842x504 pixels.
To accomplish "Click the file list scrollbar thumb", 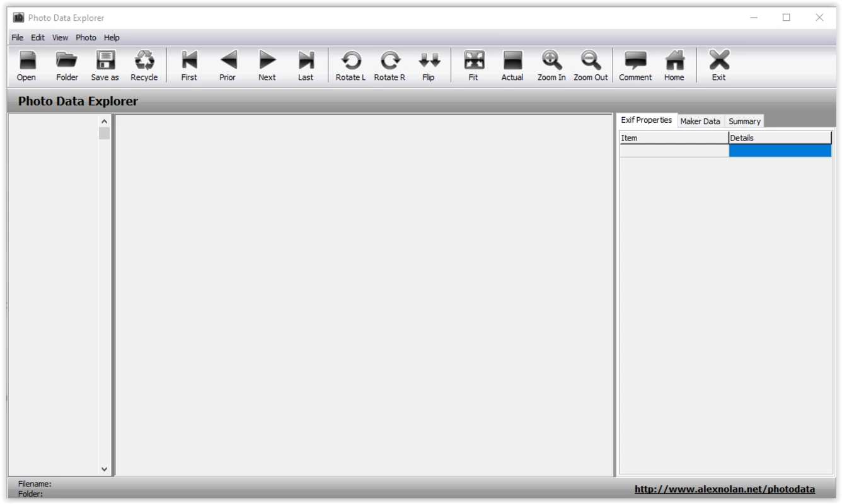I will click(x=105, y=134).
